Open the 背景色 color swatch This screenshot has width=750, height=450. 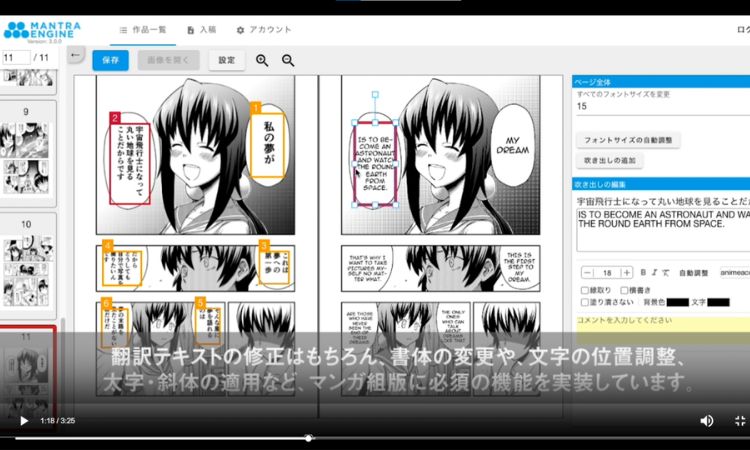[677, 302]
